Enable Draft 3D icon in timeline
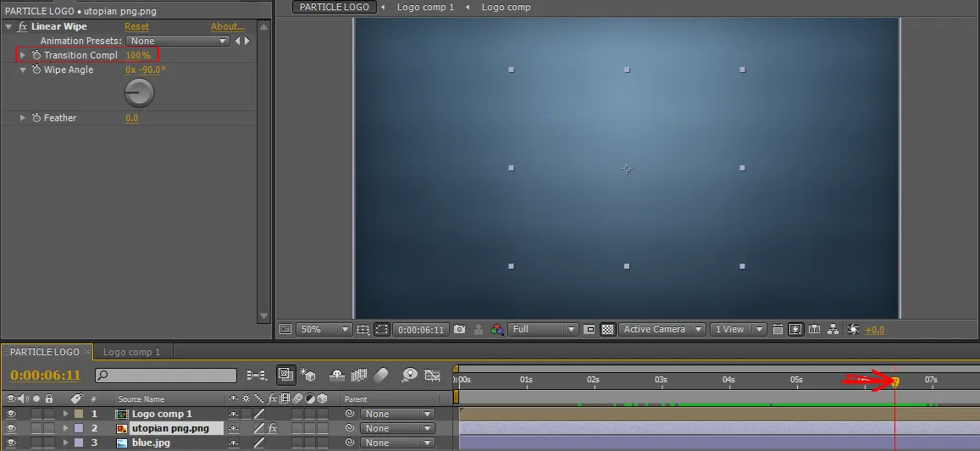Image resolution: width=980 pixels, height=451 pixels. pos(307,375)
